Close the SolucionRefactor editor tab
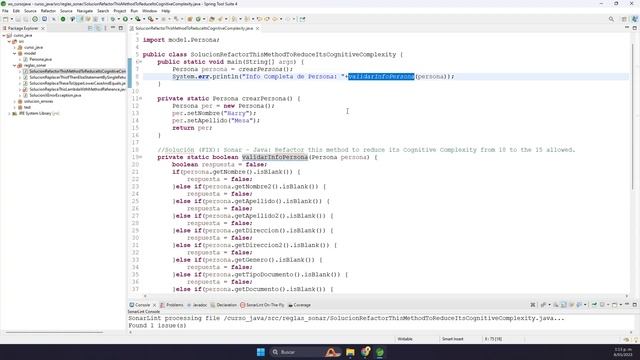This screenshot has width=640, height=360. (x=258, y=28)
